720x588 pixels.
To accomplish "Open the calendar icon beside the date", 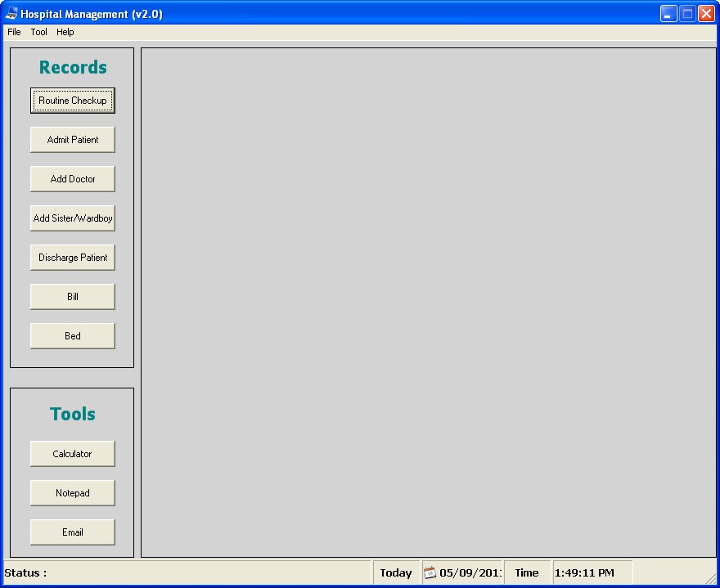I will 429,572.
